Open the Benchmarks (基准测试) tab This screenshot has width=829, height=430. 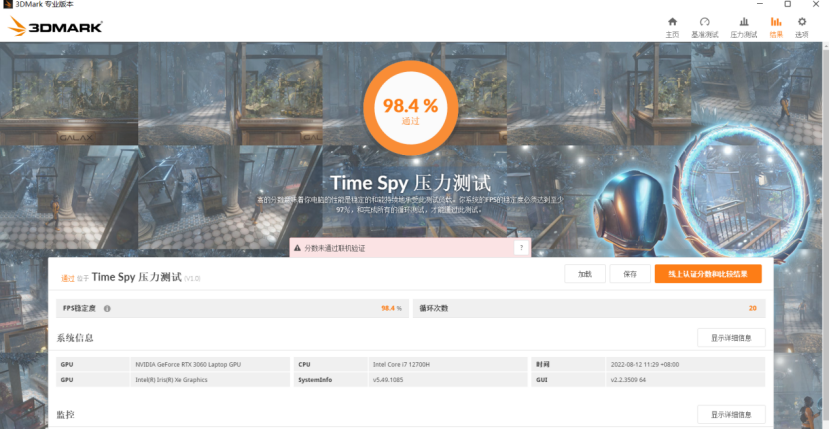point(704,28)
